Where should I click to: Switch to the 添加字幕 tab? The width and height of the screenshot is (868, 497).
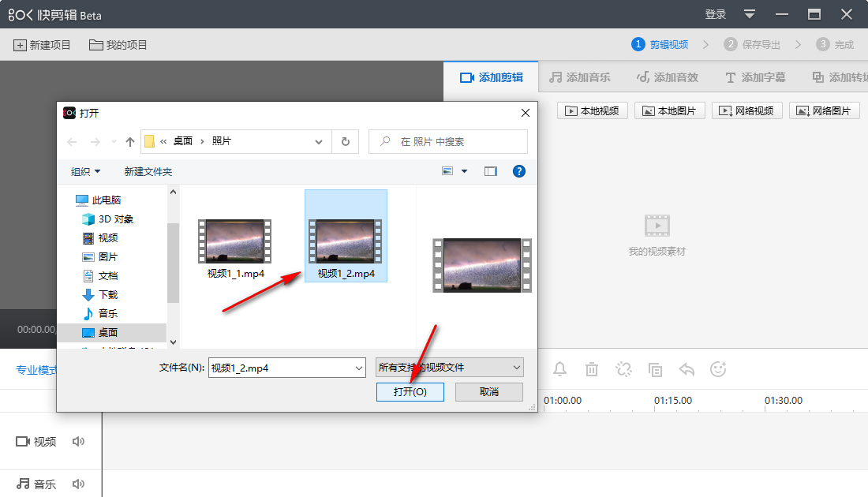[x=755, y=77]
